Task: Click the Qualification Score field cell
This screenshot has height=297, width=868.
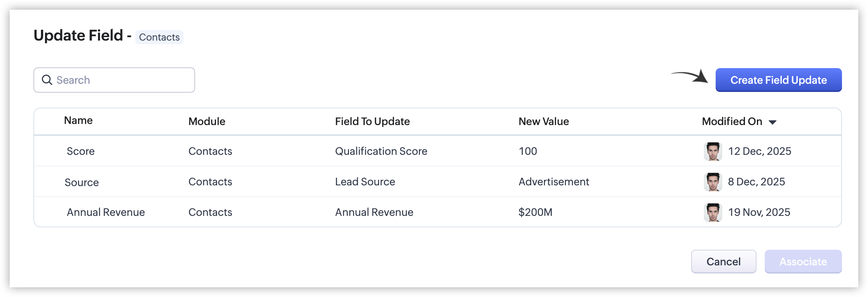Action: tap(381, 151)
